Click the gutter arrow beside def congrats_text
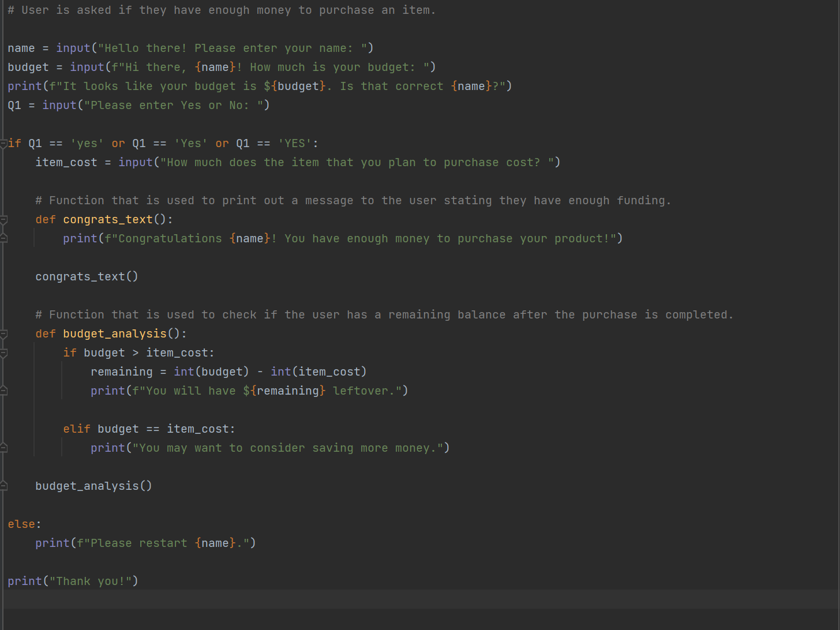Image resolution: width=840 pixels, height=630 pixels. 4,219
